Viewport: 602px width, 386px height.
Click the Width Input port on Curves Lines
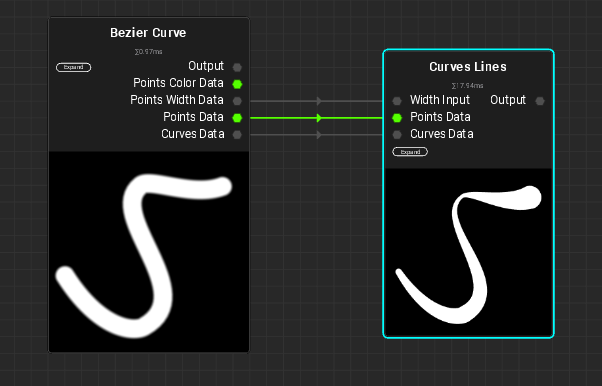pos(397,101)
